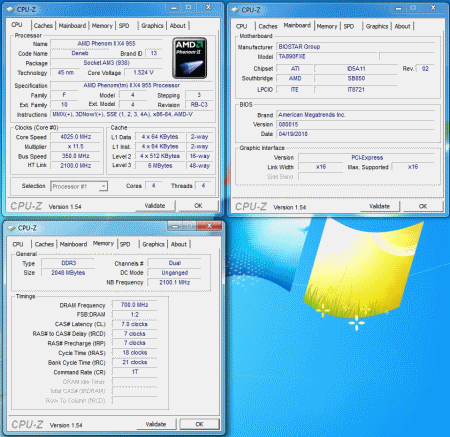Open About tab in the memory window
Image resolution: width=450 pixels, height=437 pixels.
coord(179,244)
